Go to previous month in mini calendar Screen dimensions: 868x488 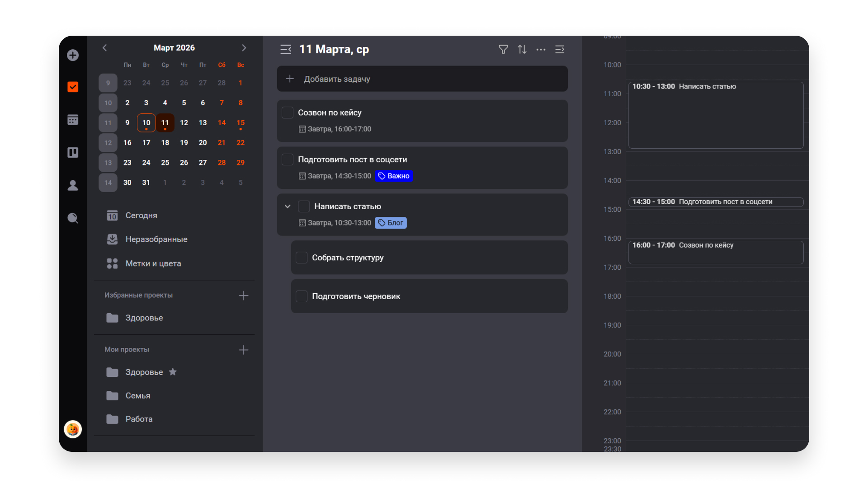(x=104, y=48)
